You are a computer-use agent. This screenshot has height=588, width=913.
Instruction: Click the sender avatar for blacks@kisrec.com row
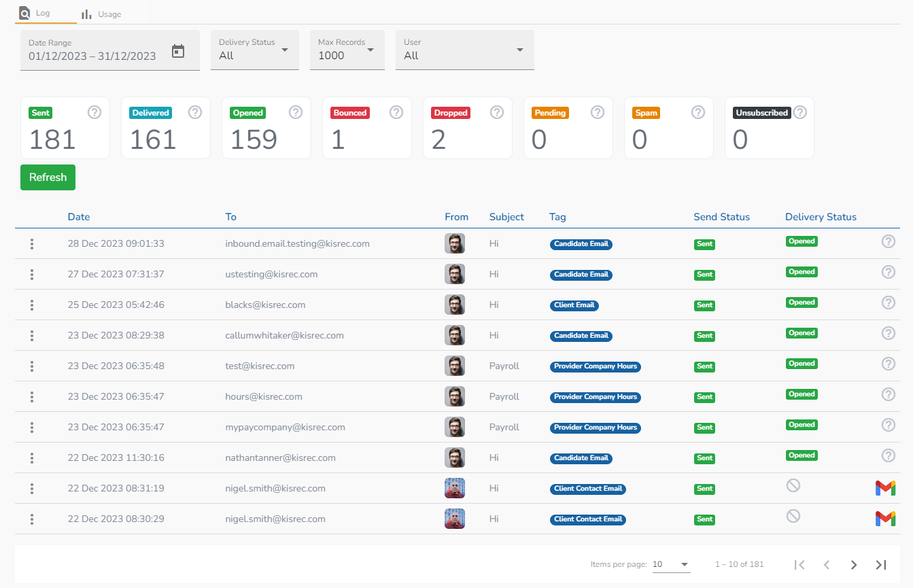[x=455, y=305]
